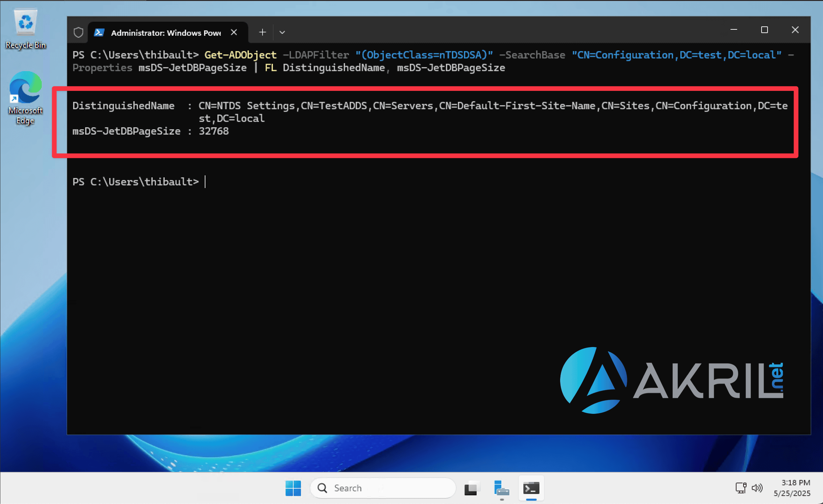Click the admin shield icon in title bar
The width and height of the screenshot is (823, 504).
78,32
